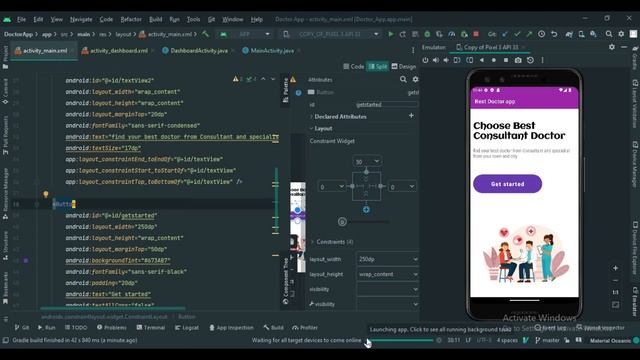640x360 pixels.
Task: Rollback changes with the undo arrow icon
Action: [x=554, y=34]
